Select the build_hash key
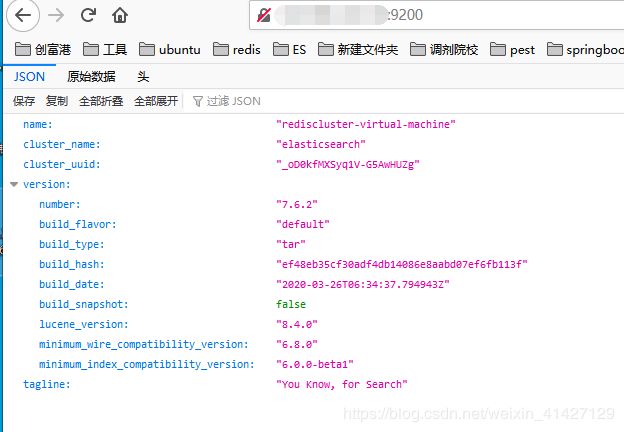Viewport: 624px width, 432px height. [x=72, y=264]
